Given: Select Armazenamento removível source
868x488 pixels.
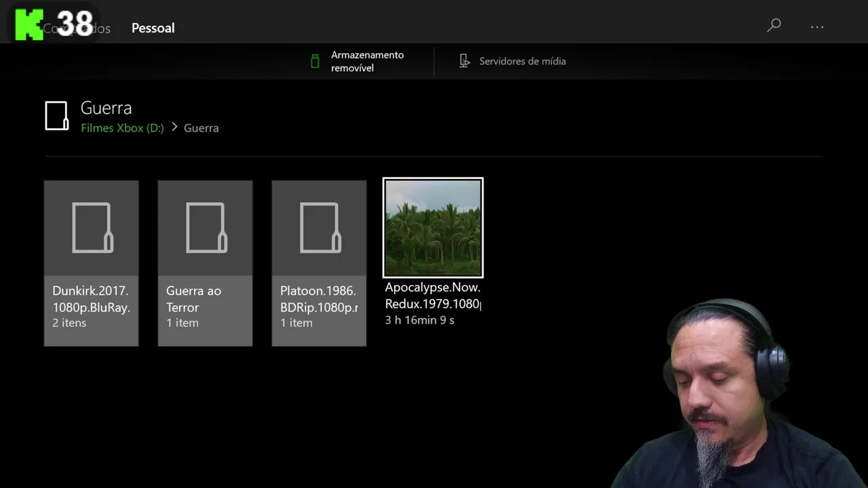Looking at the screenshot, I should tap(367, 61).
